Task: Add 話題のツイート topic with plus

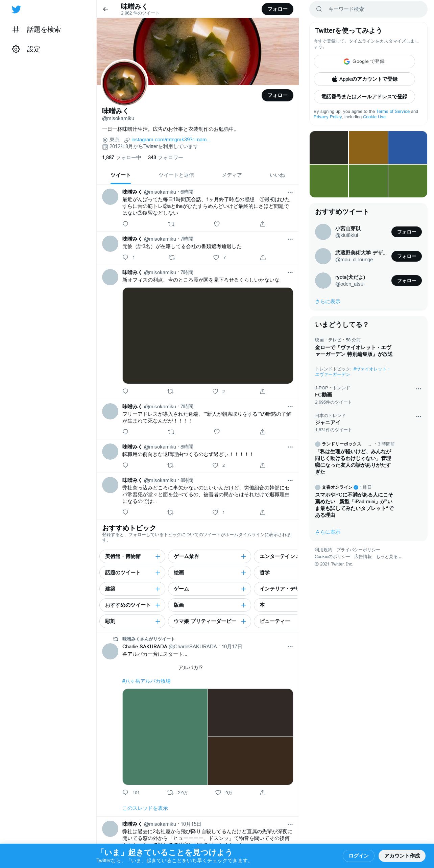Action: point(158,573)
